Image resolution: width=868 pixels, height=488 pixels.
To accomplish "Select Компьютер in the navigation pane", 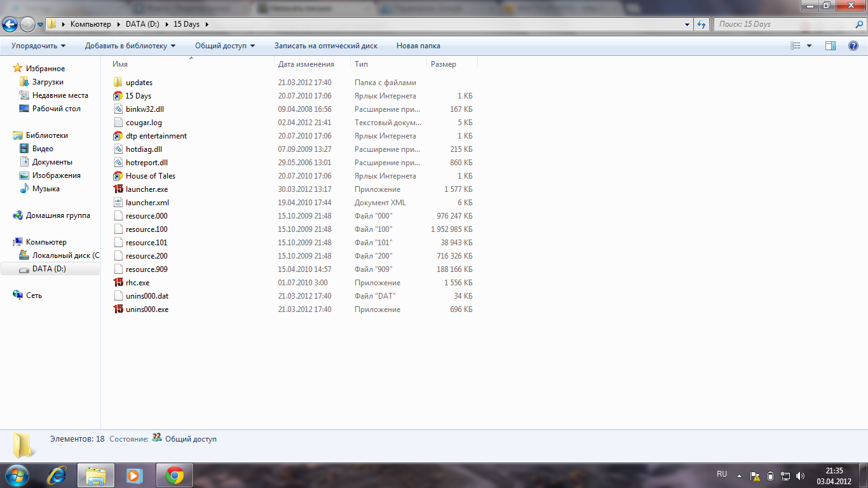I will [46, 242].
